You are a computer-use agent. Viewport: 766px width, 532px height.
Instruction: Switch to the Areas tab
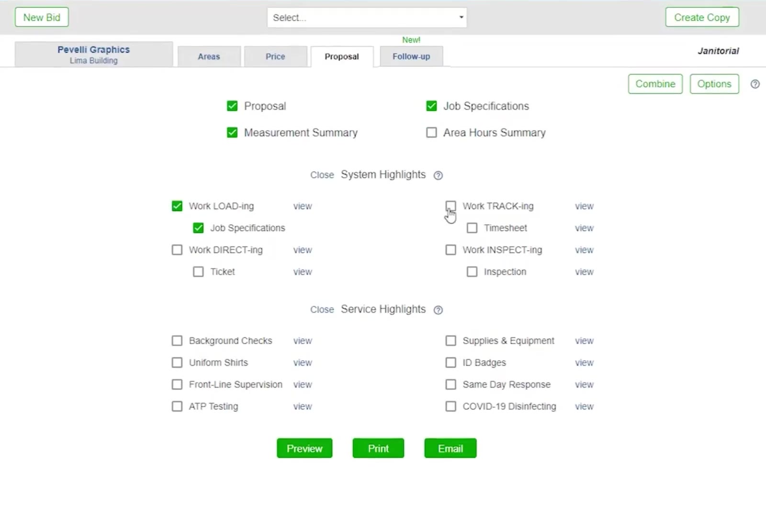tap(209, 56)
